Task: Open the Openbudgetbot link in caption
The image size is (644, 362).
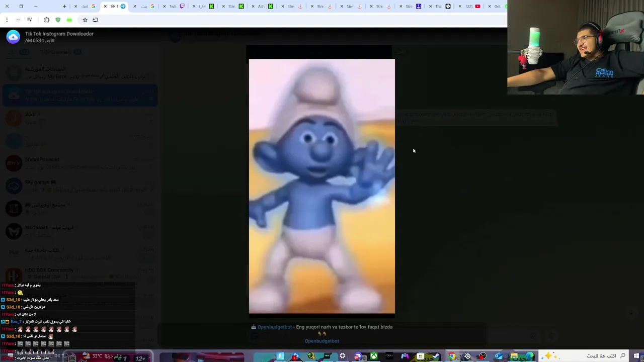Action: tap(275, 327)
